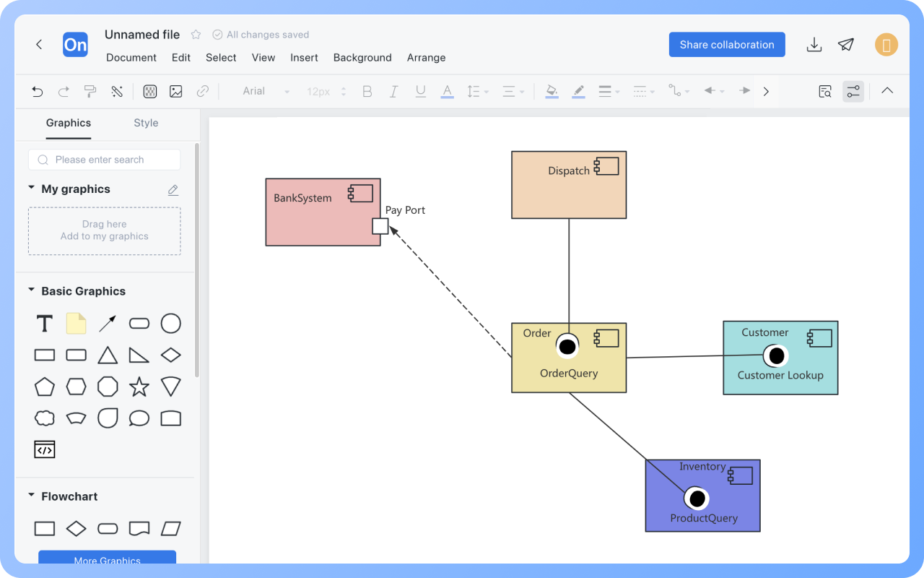Click the My graphics edit pencil

pyautogui.click(x=173, y=190)
